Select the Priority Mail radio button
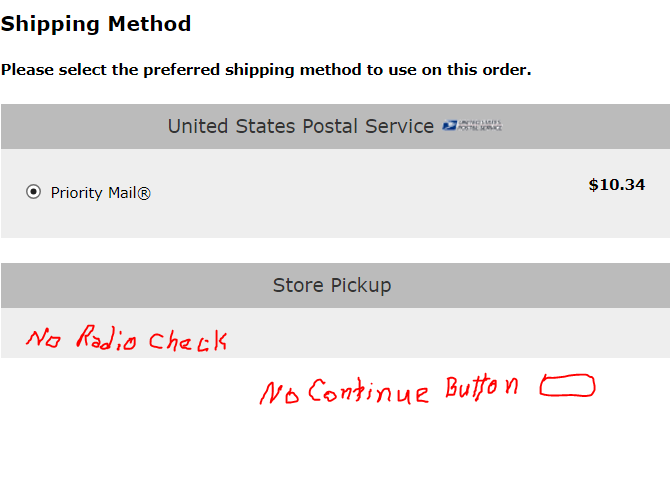Screen dimensions: 670x504 [x=33, y=192]
